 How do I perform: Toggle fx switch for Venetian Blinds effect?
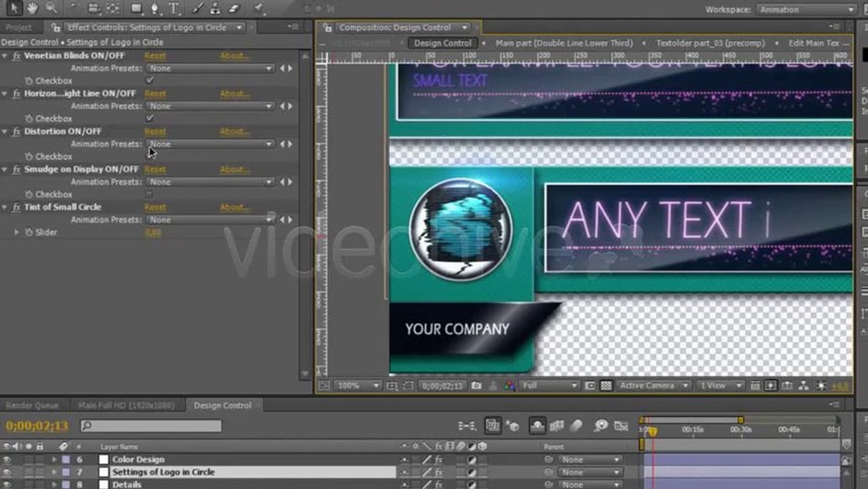[16, 56]
